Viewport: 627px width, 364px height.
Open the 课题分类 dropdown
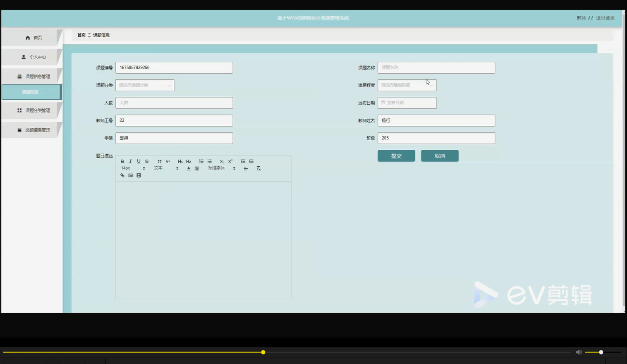click(145, 85)
